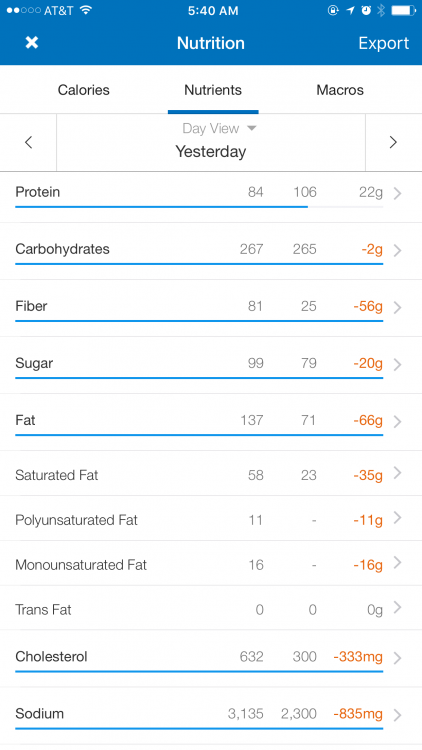This screenshot has width=422, height=750.
Task: Open Carbohydrates details chevron
Action: tap(397, 250)
